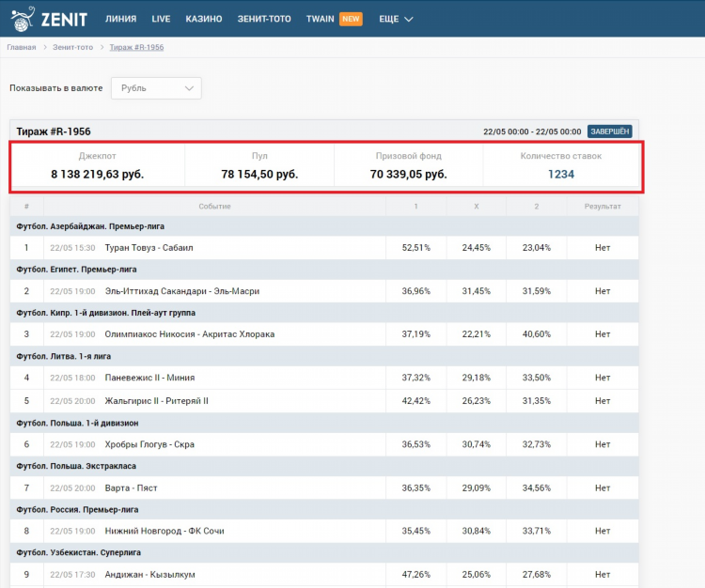Click the Результат column header
705x588 pixels.
603,207
